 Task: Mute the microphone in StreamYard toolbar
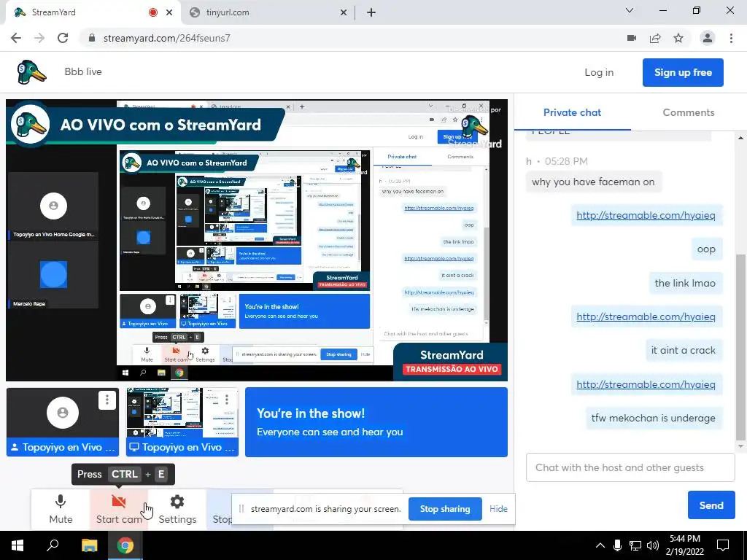point(61,509)
